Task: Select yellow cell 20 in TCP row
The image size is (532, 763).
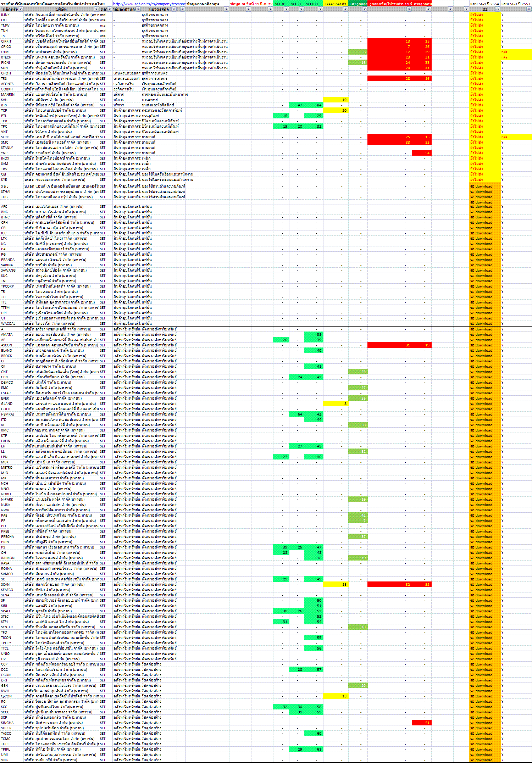Action: (x=336, y=111)
